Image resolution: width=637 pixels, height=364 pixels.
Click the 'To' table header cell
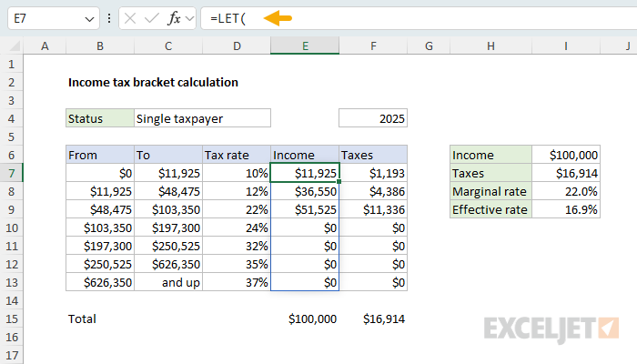[x=168, y=155]
